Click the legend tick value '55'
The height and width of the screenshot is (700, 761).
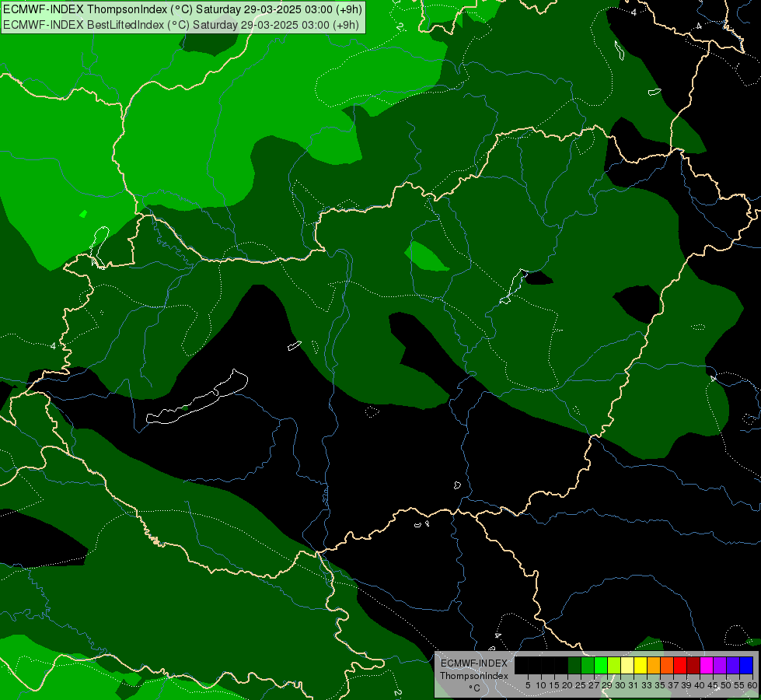pos(739,685)
